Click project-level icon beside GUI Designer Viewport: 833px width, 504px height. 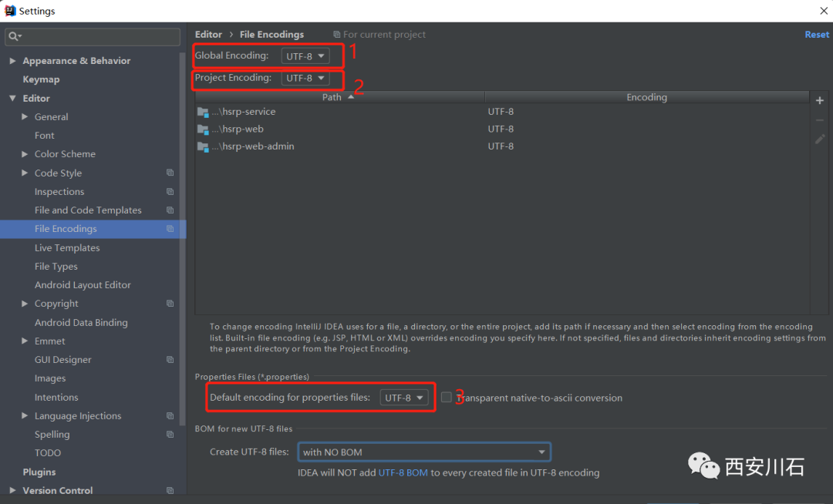pyautogui.click(x=170, y=360)
